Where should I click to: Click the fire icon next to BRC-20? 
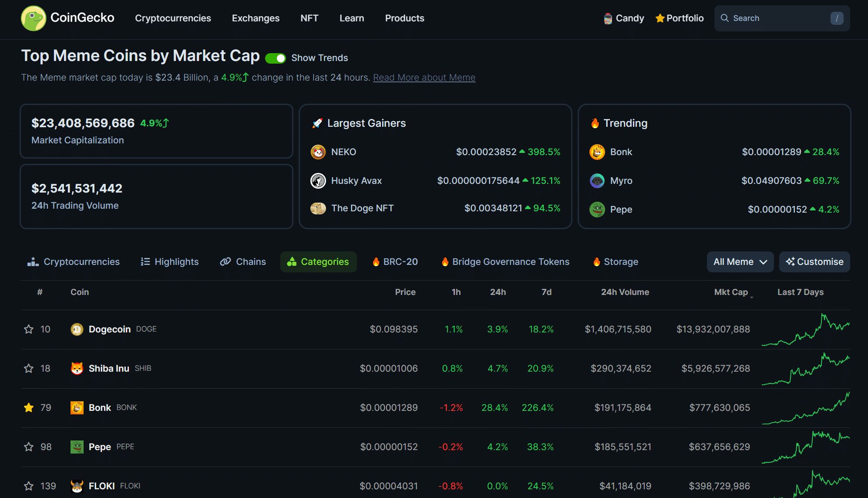point(376,262)
